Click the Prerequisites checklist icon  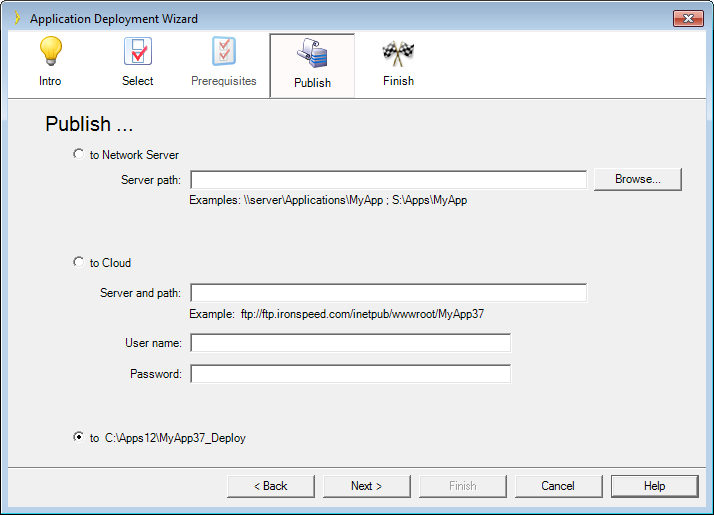click(x=224, y=51)
